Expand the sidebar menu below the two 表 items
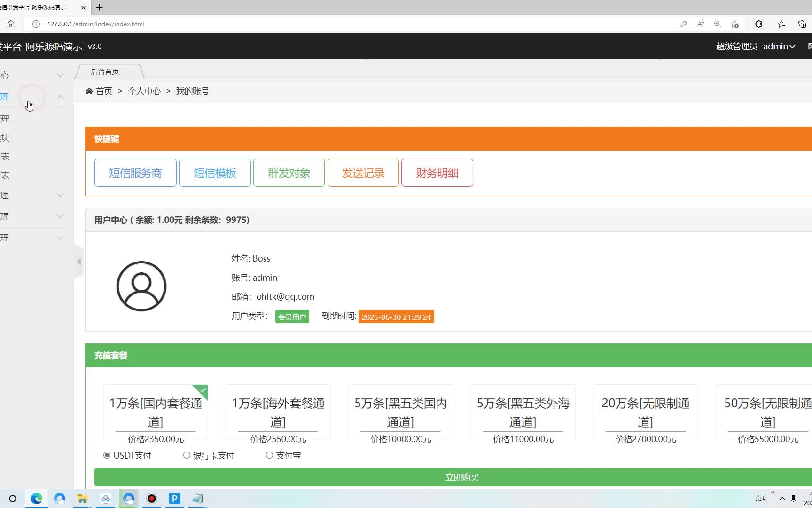 [x=60, y=195]
